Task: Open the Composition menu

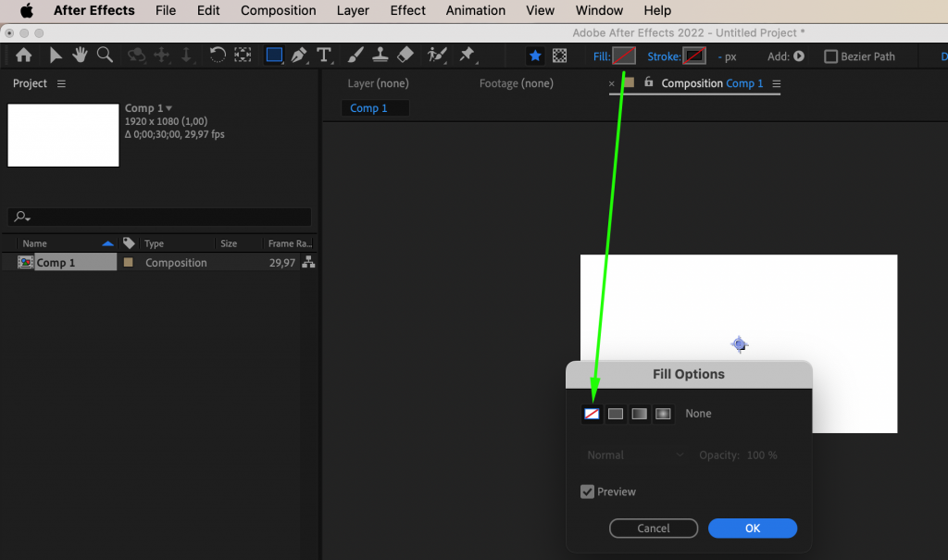Action: coord(278,10)
